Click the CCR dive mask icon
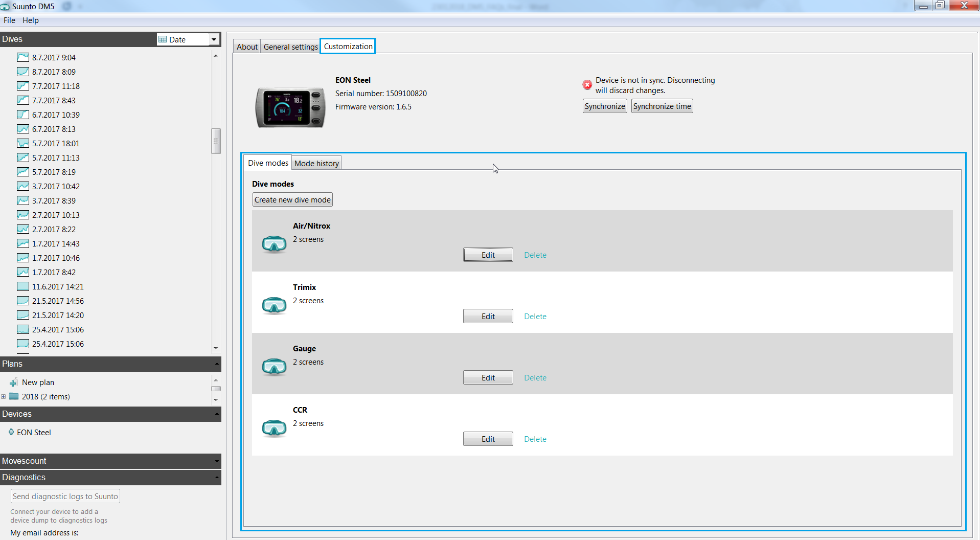The image size is (980, 540). (274, 428)
